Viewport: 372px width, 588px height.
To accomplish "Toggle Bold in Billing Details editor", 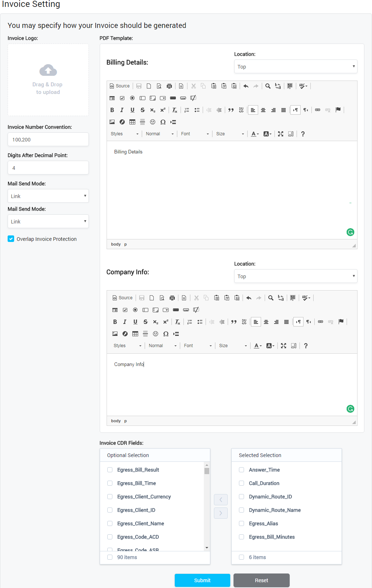I will pos(112,110).
